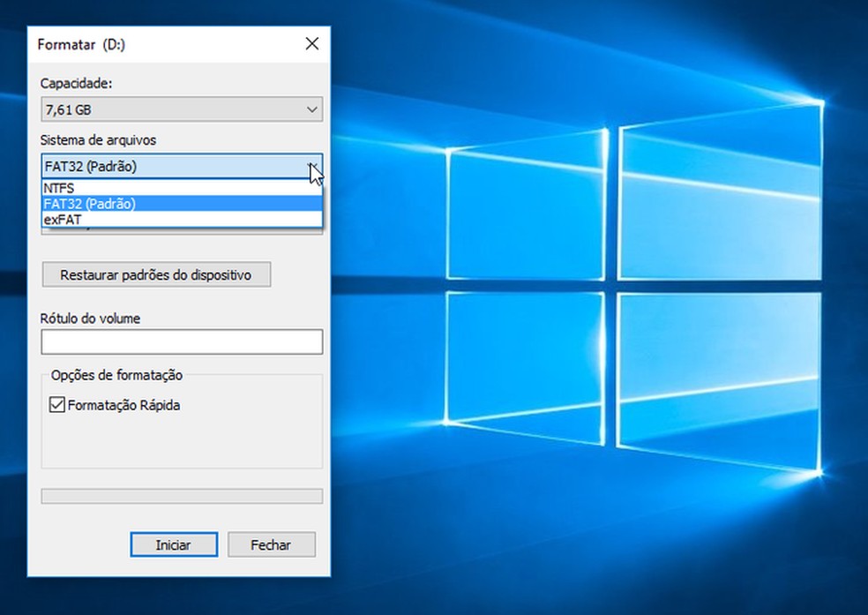Click the Capacidade label text

(x=76, y=84)
